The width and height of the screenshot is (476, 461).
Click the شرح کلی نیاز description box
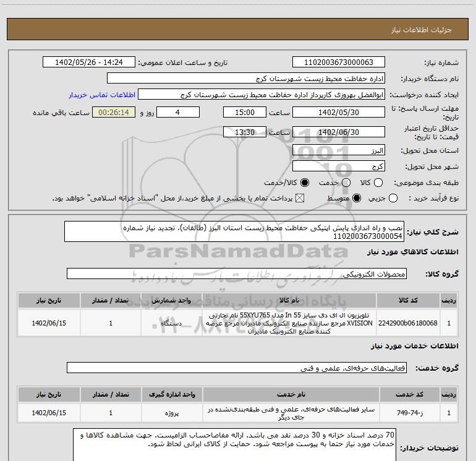click(x=234, y=231)
